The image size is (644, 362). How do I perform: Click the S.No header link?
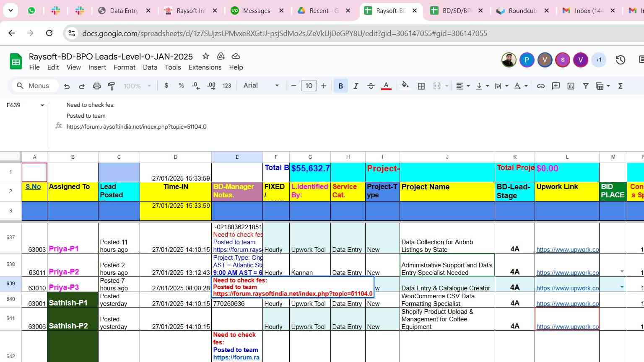33,187
